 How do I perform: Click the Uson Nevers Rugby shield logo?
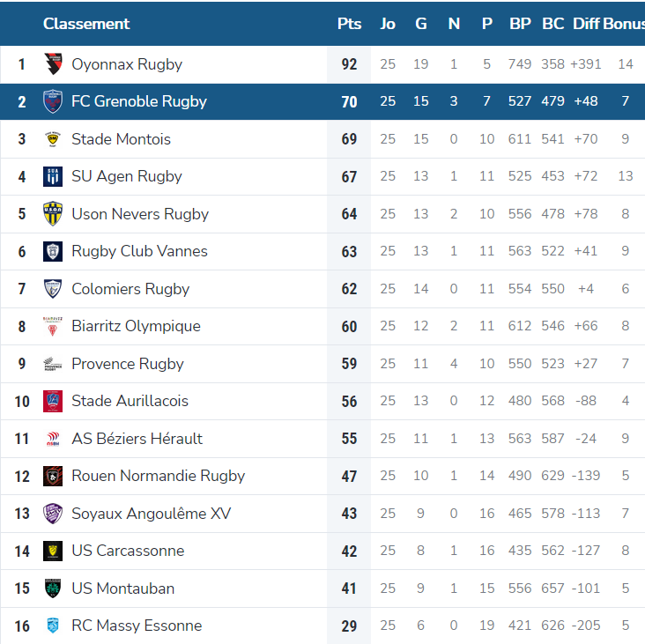pyautogui.click(x=53, y=214)
